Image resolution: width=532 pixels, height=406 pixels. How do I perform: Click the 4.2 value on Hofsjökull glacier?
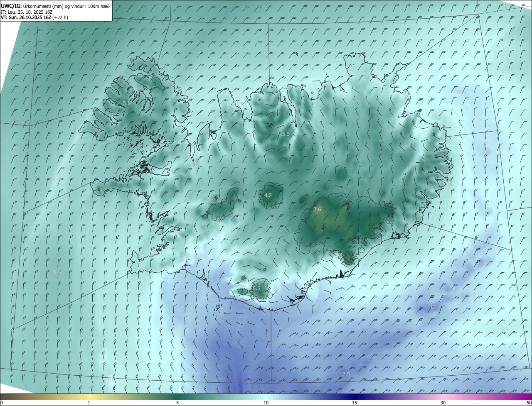(x=268, y=195)
